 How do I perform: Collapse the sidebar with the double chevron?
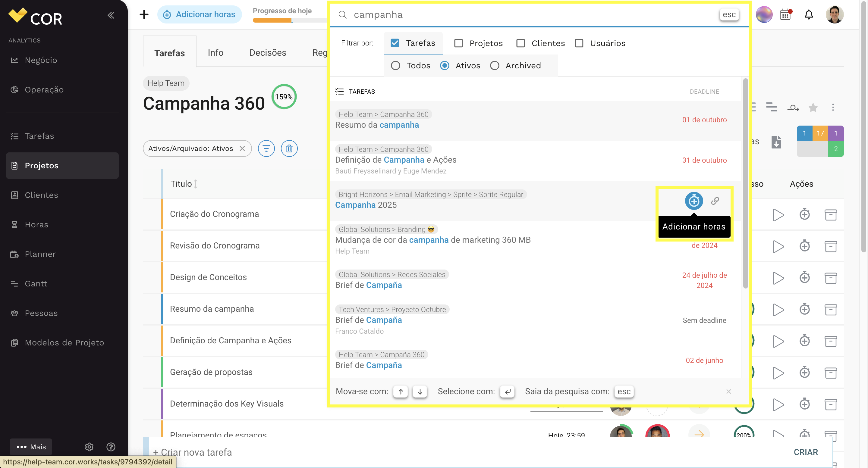point(111,15)
